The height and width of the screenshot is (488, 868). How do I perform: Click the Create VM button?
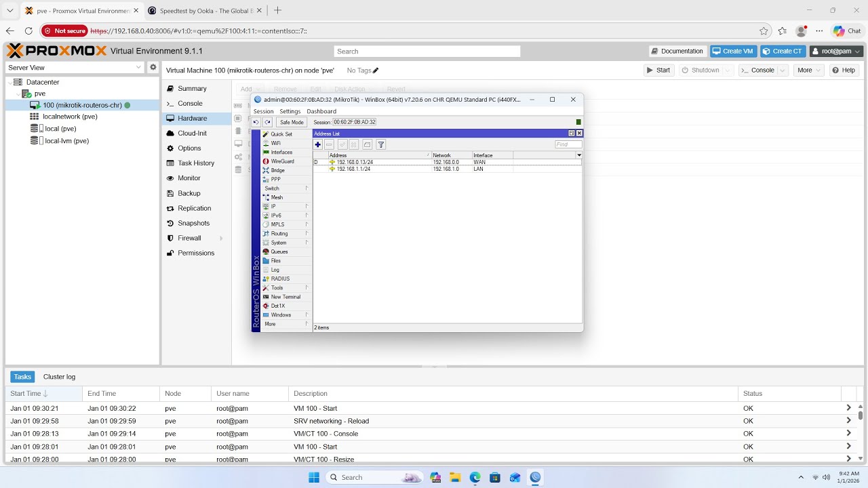[734, 52]
